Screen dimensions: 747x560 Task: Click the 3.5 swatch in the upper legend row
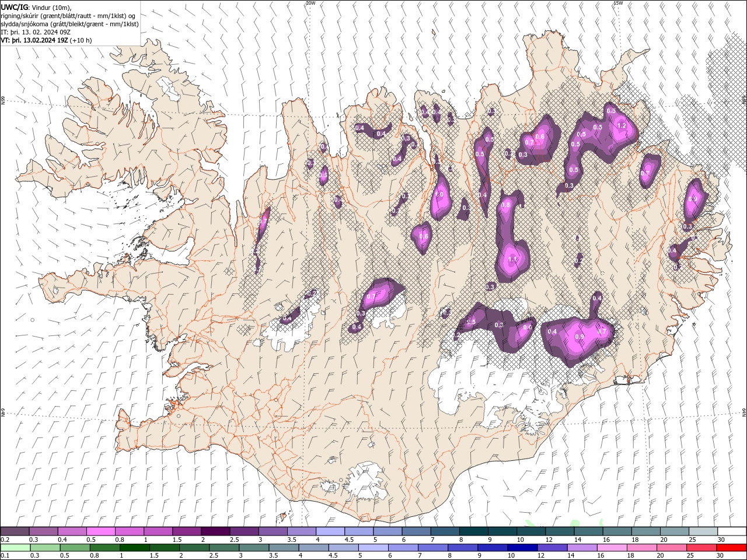pos(301,531)
